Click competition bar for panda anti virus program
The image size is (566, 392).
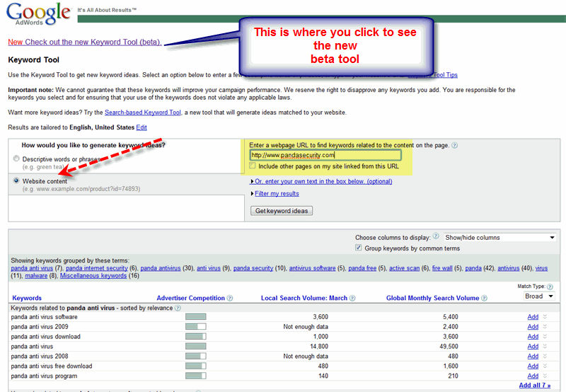[196, 376]
